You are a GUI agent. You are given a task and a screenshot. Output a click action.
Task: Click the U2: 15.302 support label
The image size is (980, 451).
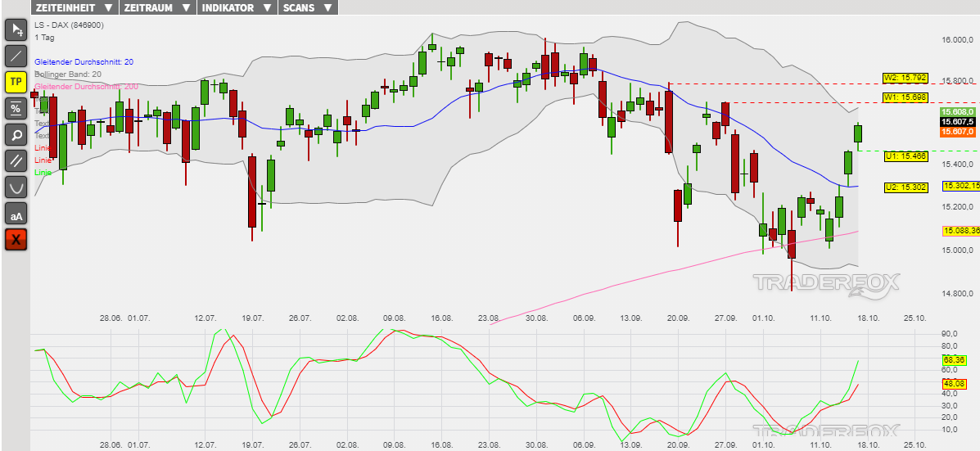905,187
